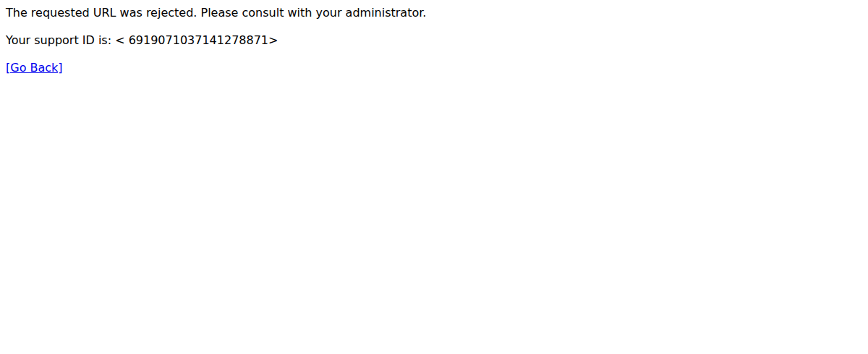Click the word "is:" before the support ID
The image size is (868, 354).
click(106, 41)
